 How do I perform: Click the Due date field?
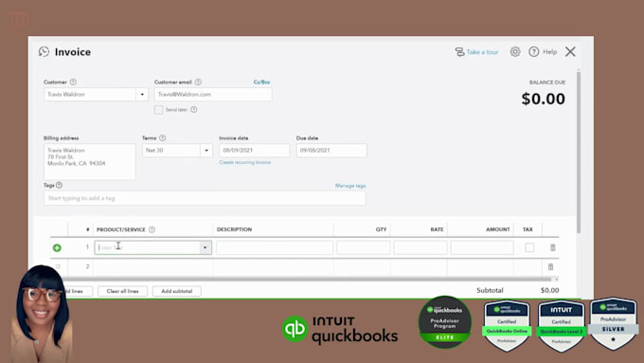coord(331,151)
